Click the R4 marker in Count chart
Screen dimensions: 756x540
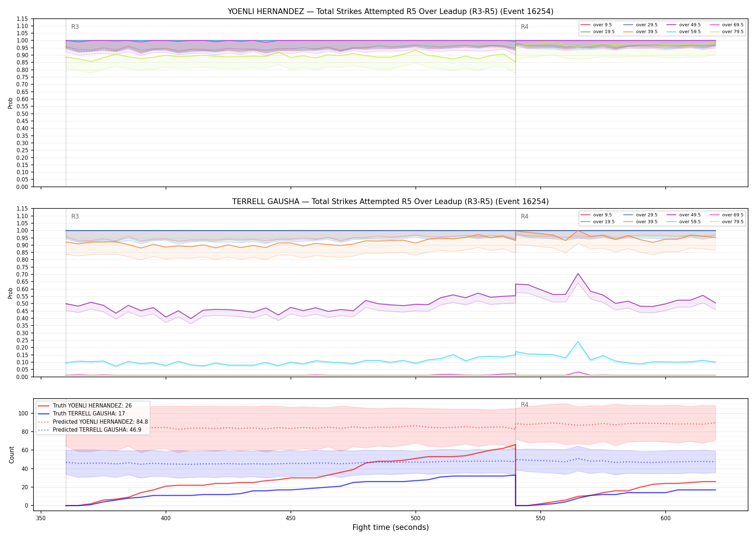point(525,405)
